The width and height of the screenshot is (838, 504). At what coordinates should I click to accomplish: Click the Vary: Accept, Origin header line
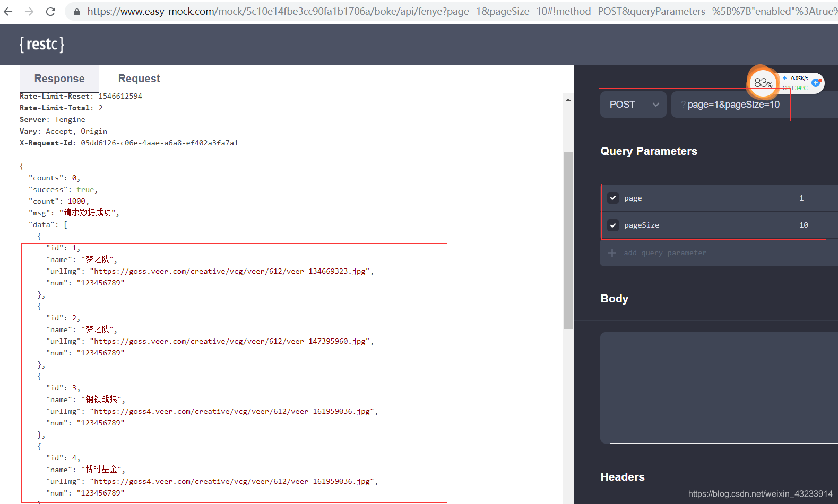pos(64,131)
